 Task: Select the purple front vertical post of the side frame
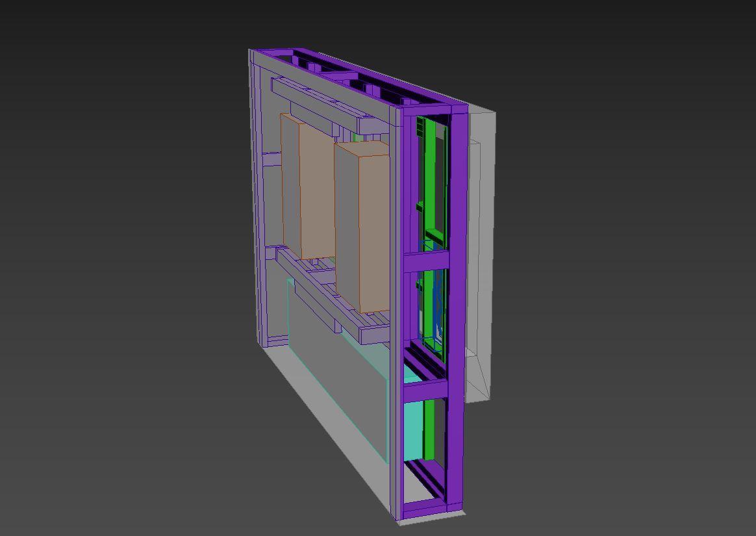pyautogui.click(x=407, y=314)
